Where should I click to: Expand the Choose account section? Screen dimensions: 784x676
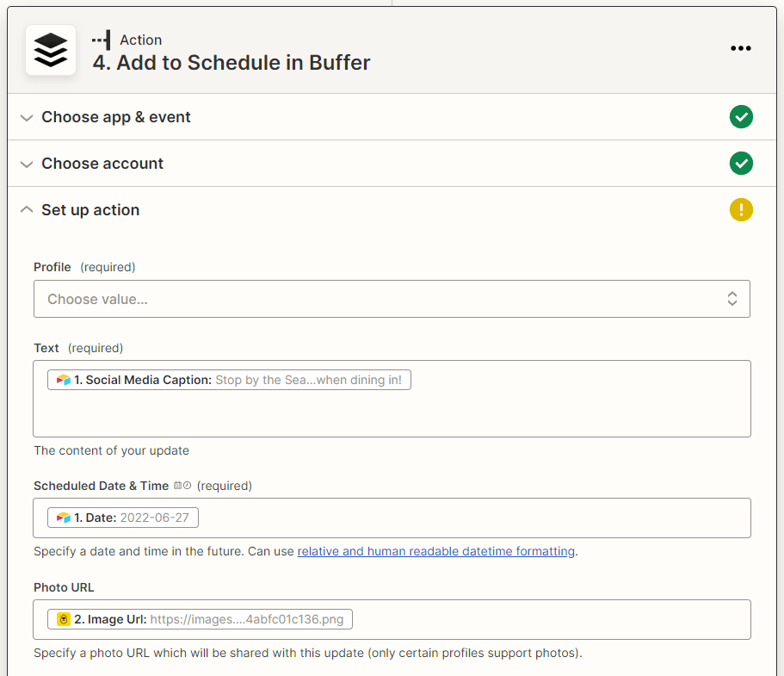[102, 164]
